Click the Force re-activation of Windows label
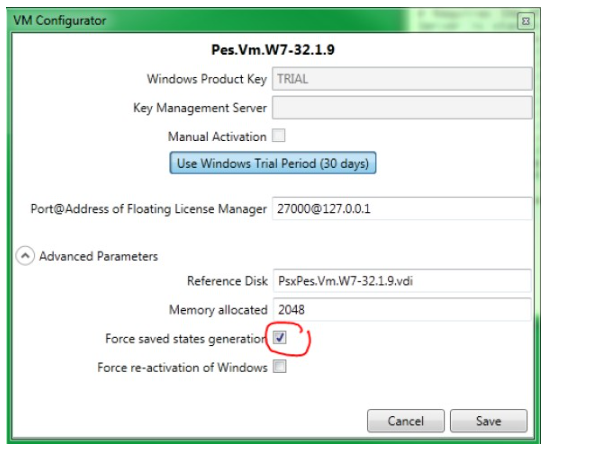 182,367
